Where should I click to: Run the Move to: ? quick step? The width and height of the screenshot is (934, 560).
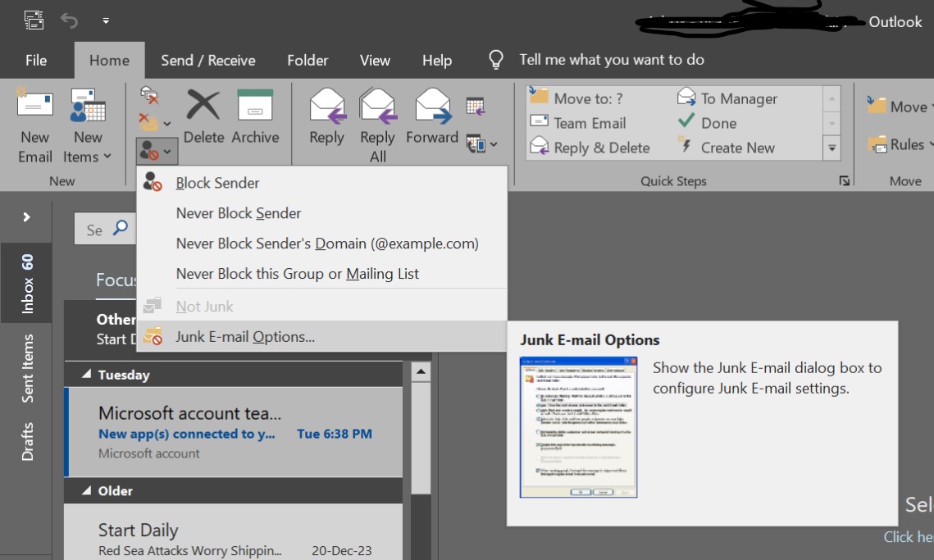click(576, 98)
